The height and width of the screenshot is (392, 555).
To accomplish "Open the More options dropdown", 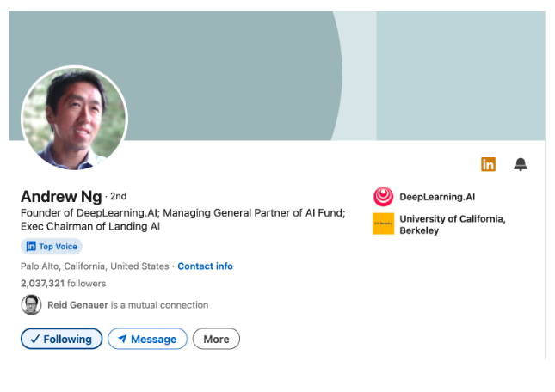I will [216, 340].
